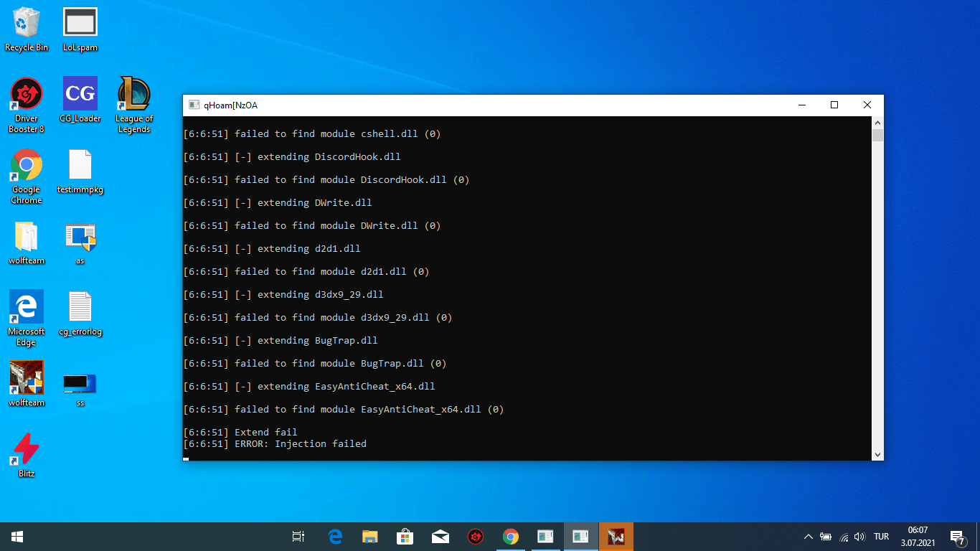Screen dimensions: 980x551
Task: Maximize the qHoam[NzOA console window
Action: point(834,105)
